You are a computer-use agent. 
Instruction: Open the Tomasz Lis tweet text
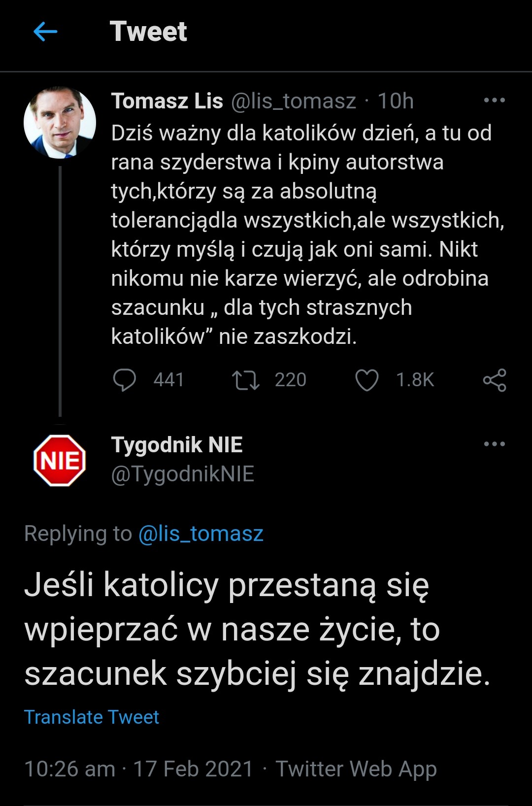pos(300,235)
